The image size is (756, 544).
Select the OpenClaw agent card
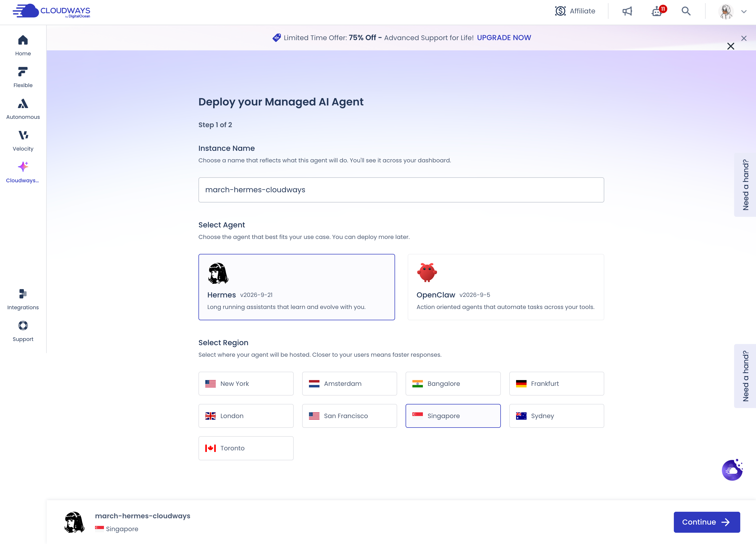point(506,287)
